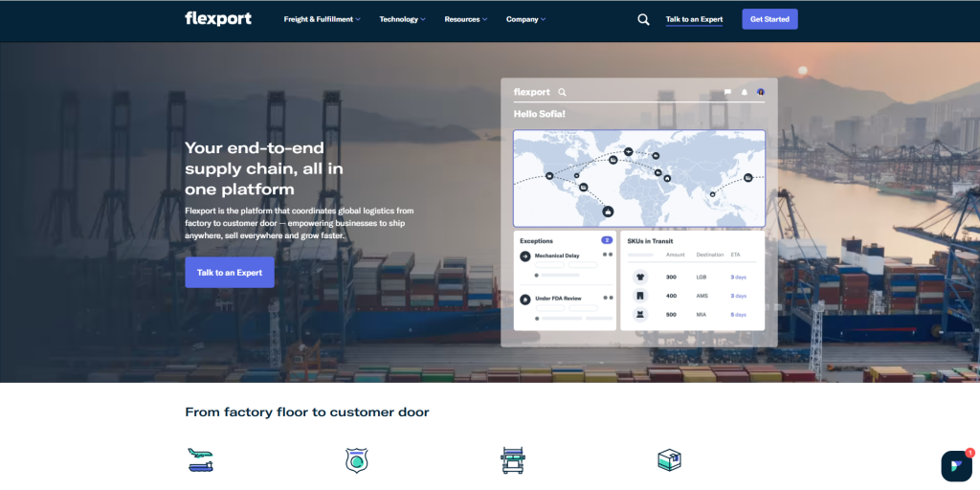Click the search icon inside the dashboard preview
Screen dimensions: 980x490
click(562, 92)
